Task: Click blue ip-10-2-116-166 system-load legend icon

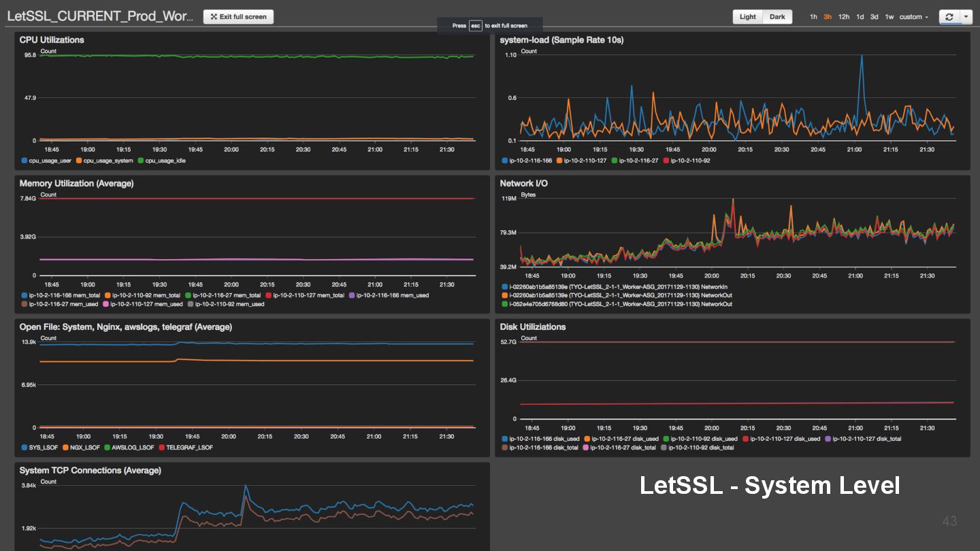Action: [x=504, y=161]
